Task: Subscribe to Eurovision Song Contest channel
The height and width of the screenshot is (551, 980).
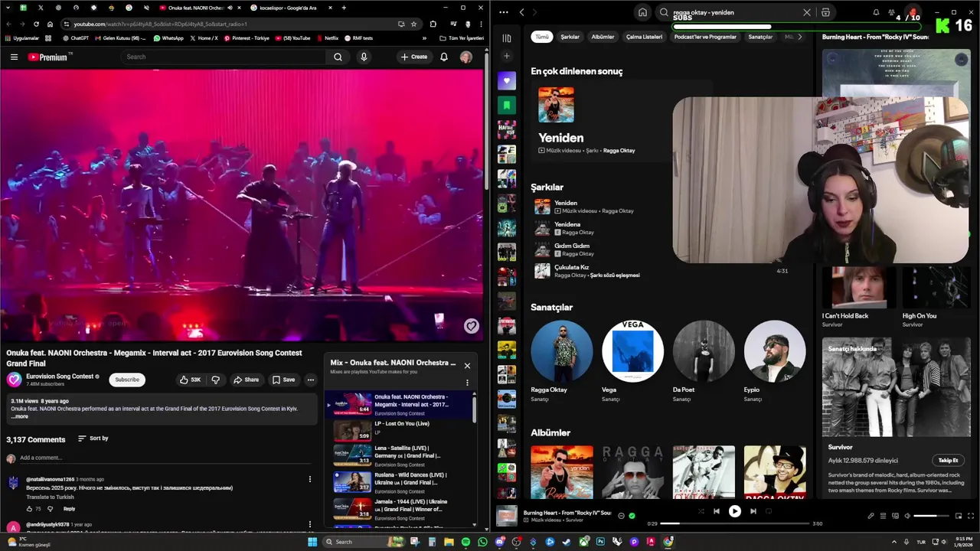Action: 127,380
